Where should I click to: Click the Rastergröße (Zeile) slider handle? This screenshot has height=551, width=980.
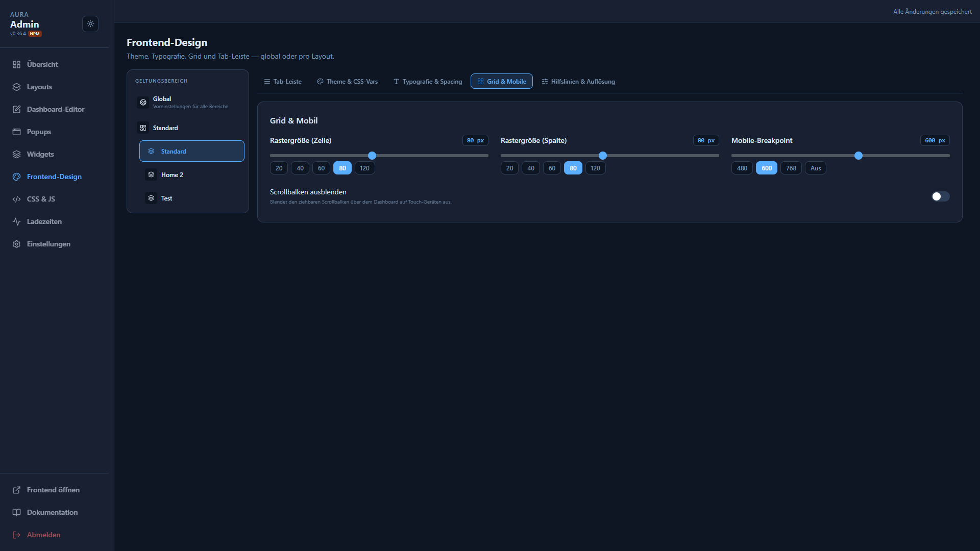click(372, 156)
